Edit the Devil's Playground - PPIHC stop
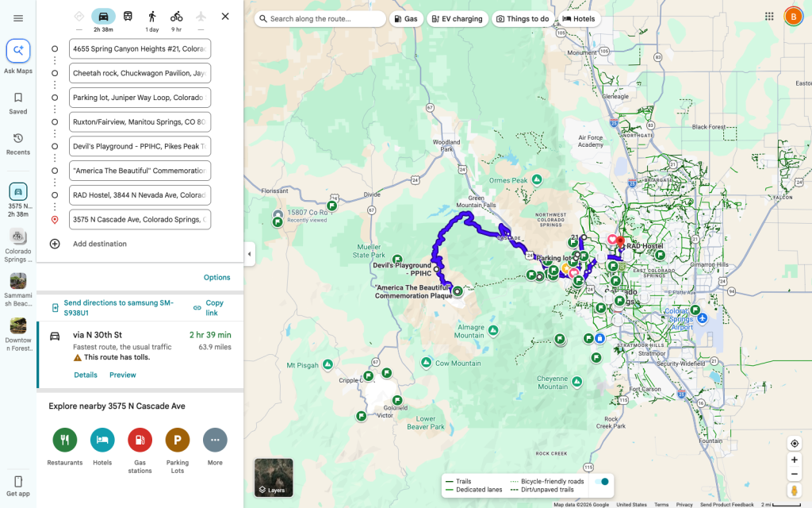Image resolution: width=812 pixels, height=508 pixels. pyautogui.click(x=140, y=146)
